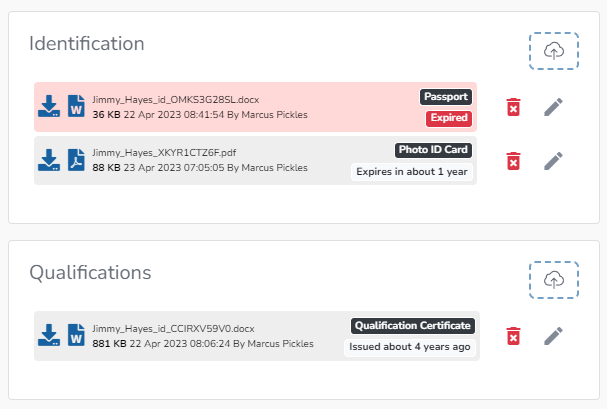Edit the Photo ID Card entry
The width and height of the screenshot is (607, 409).
click(553, 161)
